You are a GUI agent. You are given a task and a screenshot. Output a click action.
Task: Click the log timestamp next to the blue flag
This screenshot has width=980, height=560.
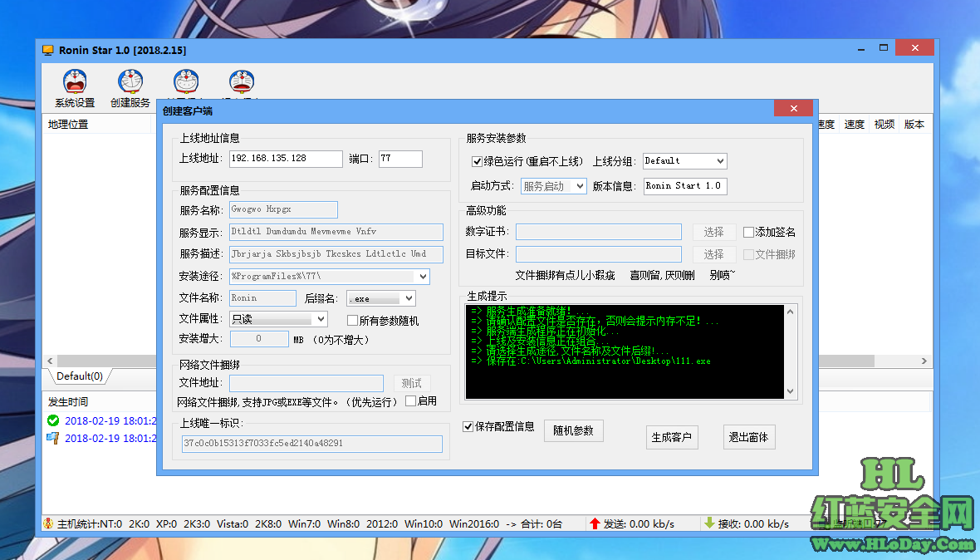tap(110, 438)
